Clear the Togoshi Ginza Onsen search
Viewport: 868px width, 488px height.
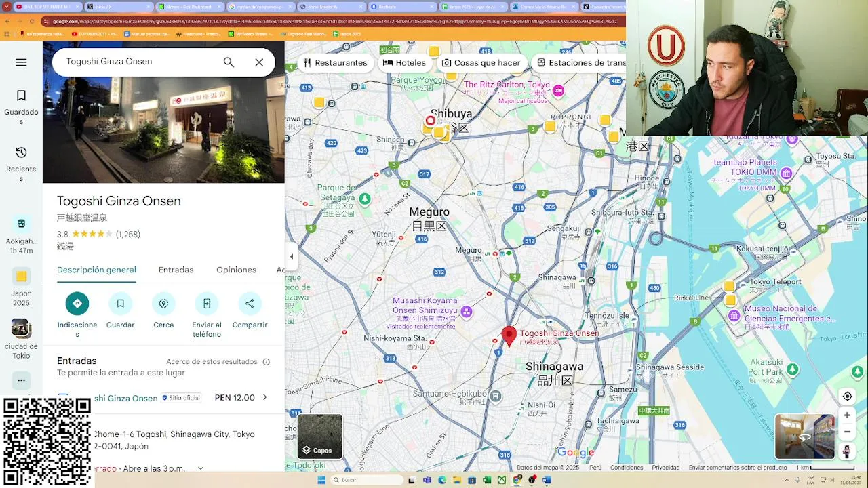[x=259, y=62]
